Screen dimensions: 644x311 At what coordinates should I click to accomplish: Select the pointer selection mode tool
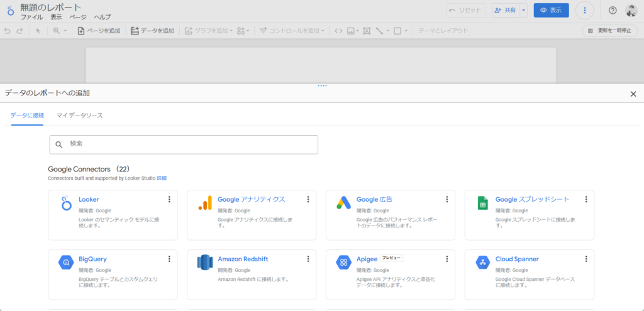pos(38,31)
